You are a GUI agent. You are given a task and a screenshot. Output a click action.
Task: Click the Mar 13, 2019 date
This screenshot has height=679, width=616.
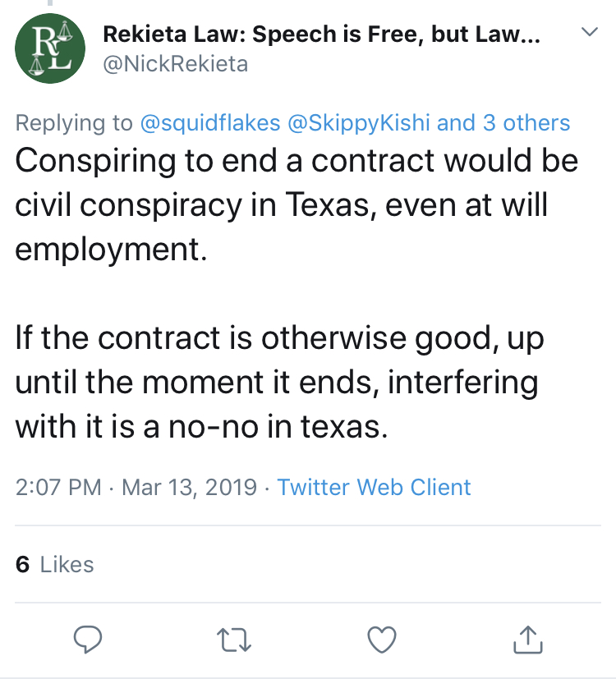tap(189, 487)
